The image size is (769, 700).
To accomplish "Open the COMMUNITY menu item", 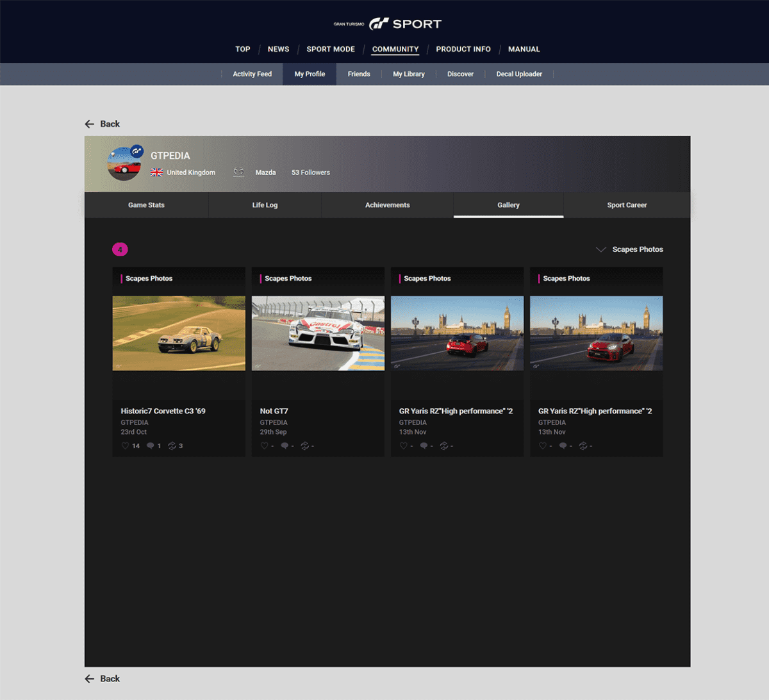I will tap(395, 49).
